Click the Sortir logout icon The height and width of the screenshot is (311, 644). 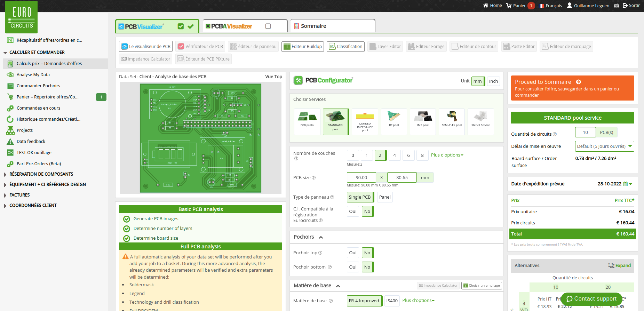625,6
